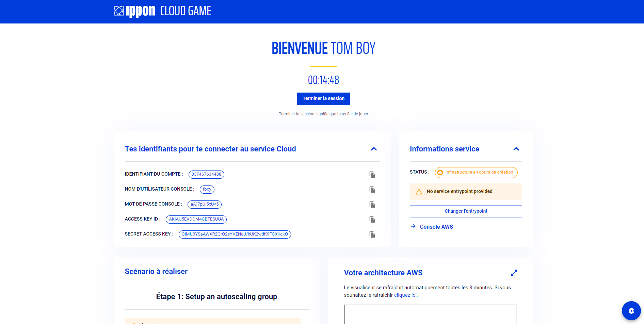Click inside the architecture visualizer frame
The image size is (644, 324).
(430, 314)
